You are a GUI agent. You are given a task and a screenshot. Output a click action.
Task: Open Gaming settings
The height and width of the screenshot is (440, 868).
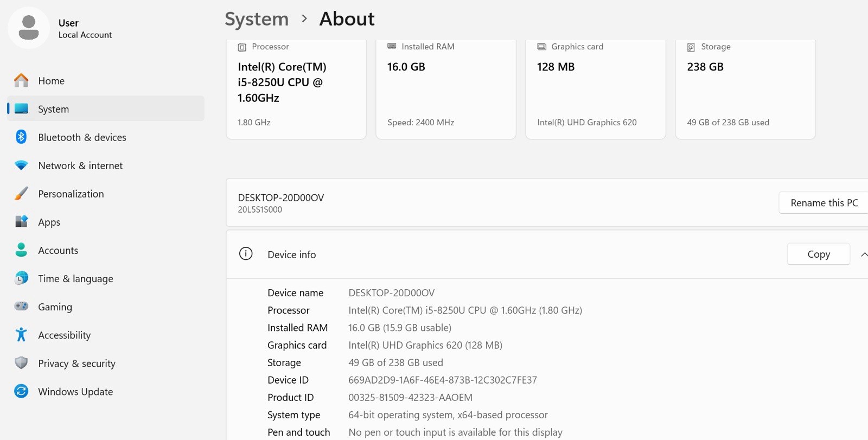(x=106, y=306)
